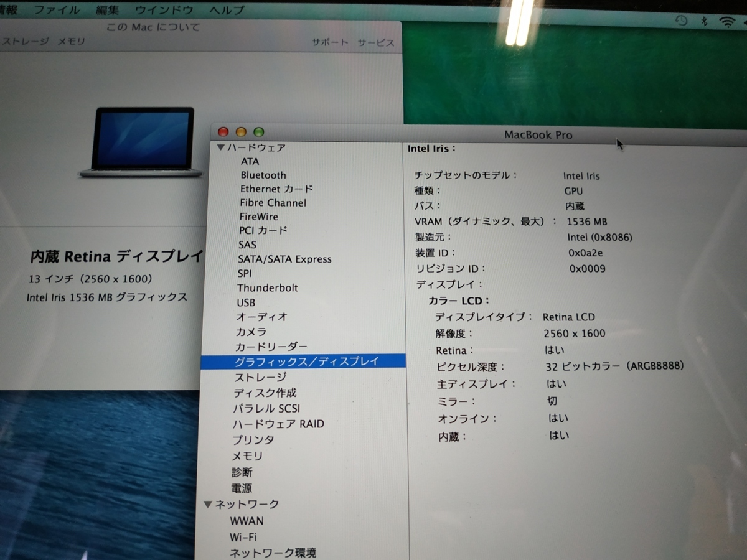Click VRAM value 1536 MB
This screenshot has width=747, height=560.
(x=587, y=222)
